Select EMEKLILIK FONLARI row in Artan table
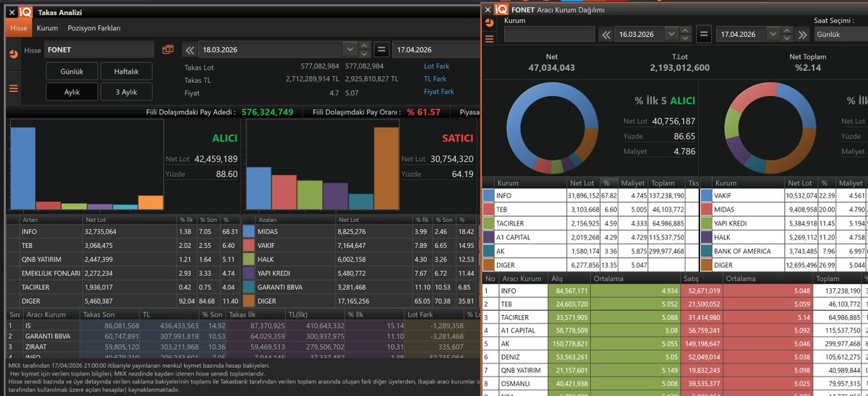 (x=123, y=274)
